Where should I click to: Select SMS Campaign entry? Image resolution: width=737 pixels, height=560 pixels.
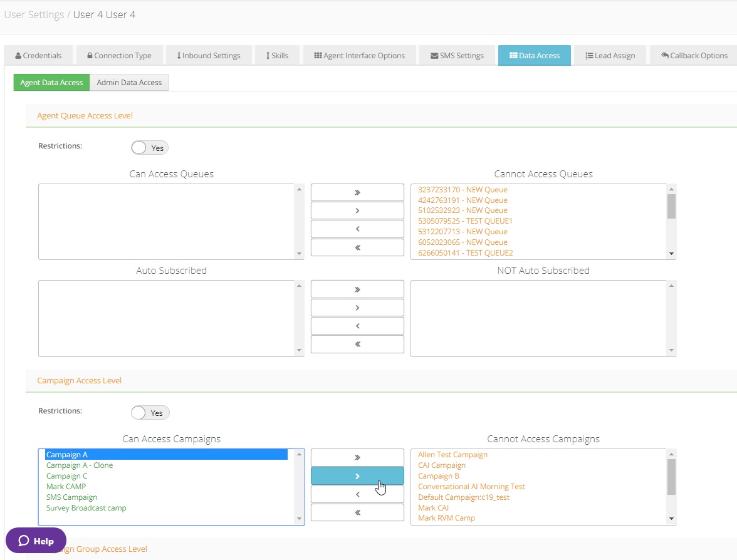click(71, 497)
